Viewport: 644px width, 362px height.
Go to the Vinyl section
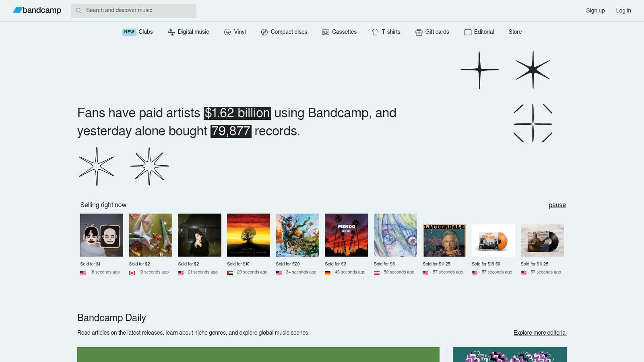(240, 32)
